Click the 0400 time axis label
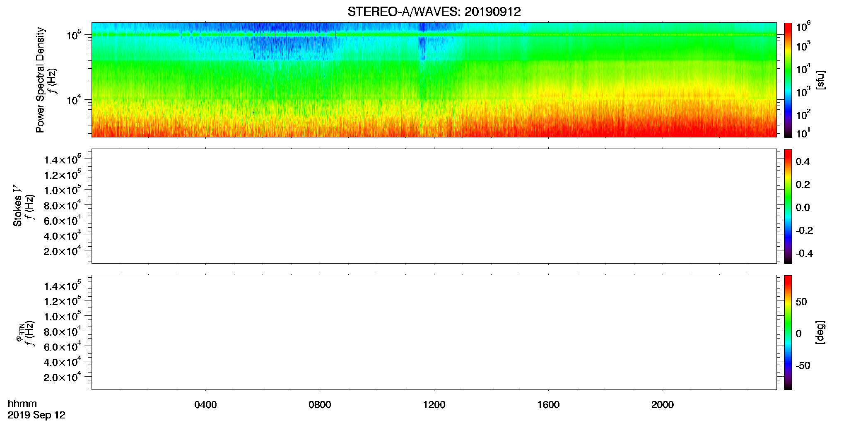Image resolution: width=868 pixels, height=447 pixels. [x=205, y=405]
